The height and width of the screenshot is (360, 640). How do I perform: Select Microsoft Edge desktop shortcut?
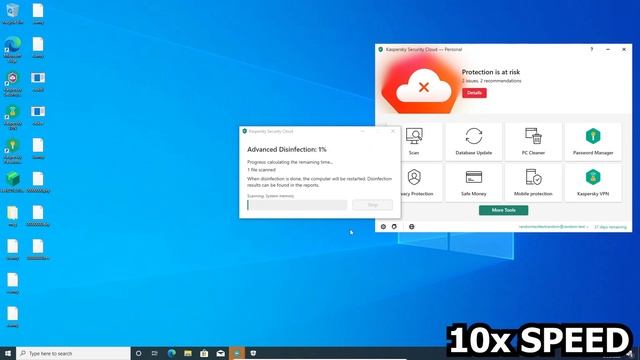pyautogui.click(x=13, y=49)
